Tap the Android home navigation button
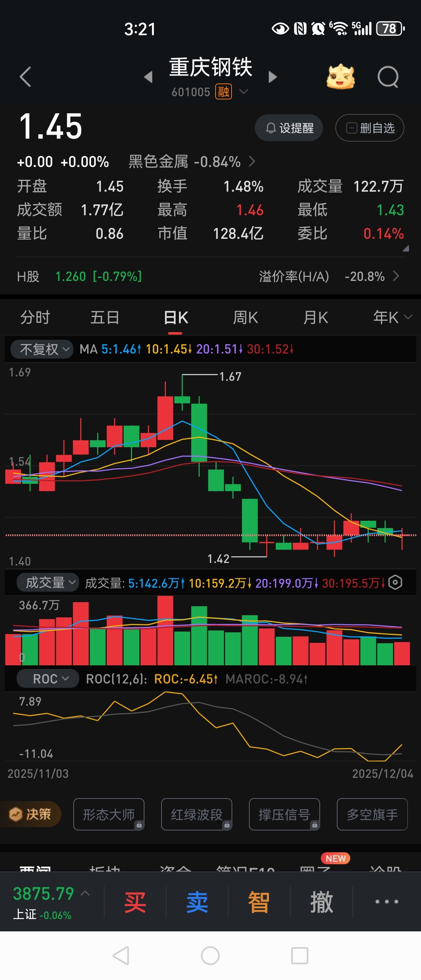The width and height of the screenshot is (421, 980). click(x=210, y=955)
